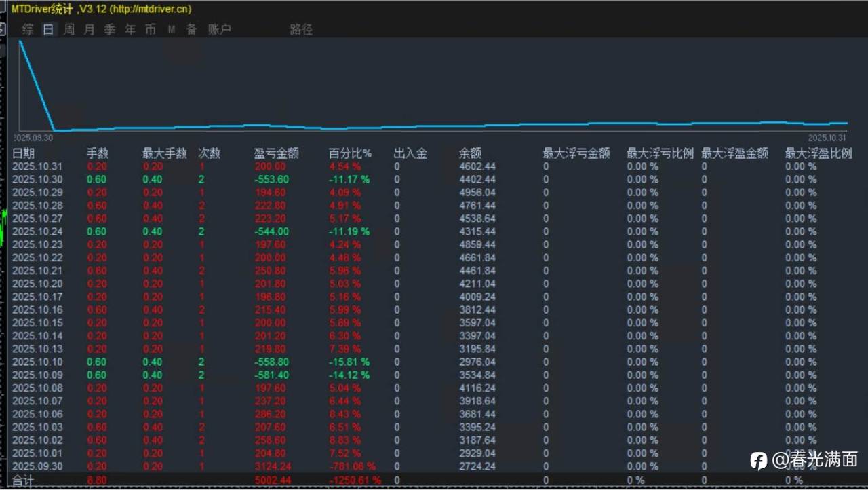Click the 4661.84 balance value
This screenshot has height=490, width=868.
[477, 258]
